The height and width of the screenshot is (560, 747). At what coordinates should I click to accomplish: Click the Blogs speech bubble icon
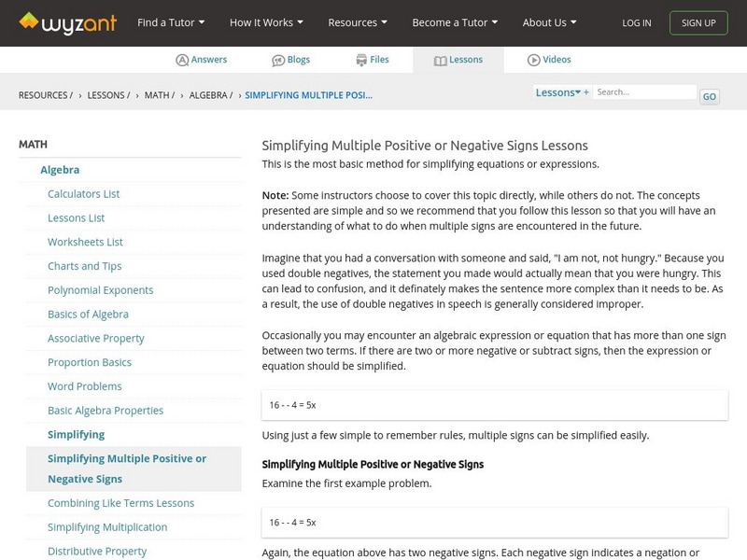278,60
